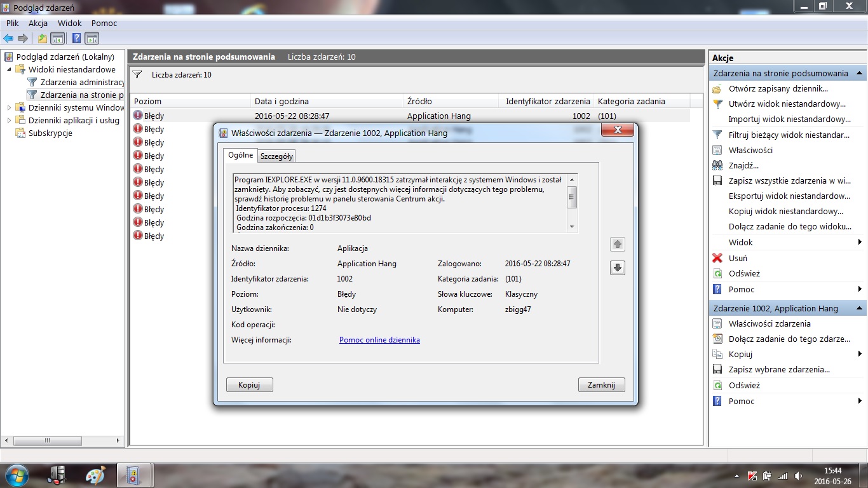This screenshot has height=488, width=868.
Task: Click the Utwórz widok niestandardowy funnel icon
Action: (717, 104)
